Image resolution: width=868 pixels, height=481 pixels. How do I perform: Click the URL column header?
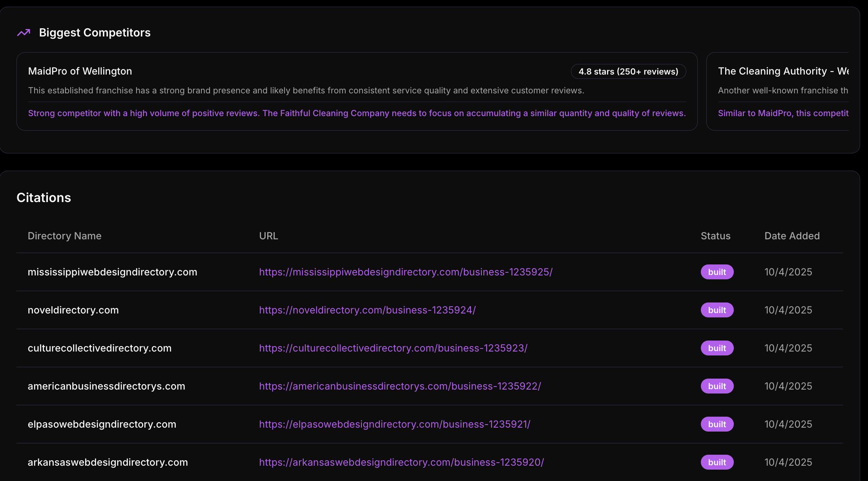coord(268,236)
